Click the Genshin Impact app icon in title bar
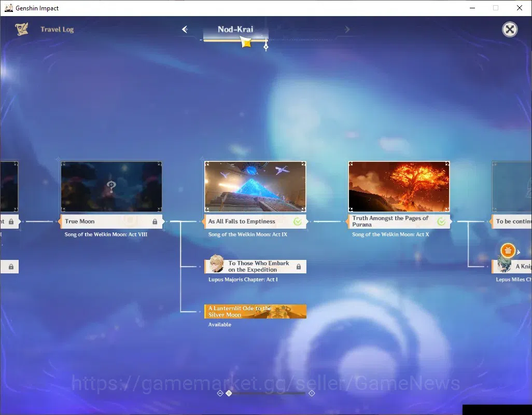532x415 pixels. pyautogui.click(x=8, y=8)
